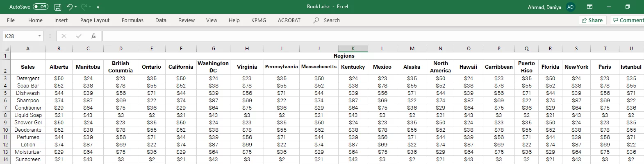Image resolution: width=644 pixels, height=164 pixels.
Task: Select the Kentucky header cell
Action: 353,67
